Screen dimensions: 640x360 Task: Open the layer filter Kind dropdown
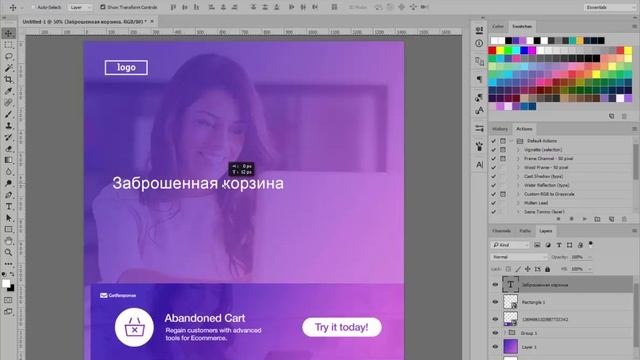[510, 245]
